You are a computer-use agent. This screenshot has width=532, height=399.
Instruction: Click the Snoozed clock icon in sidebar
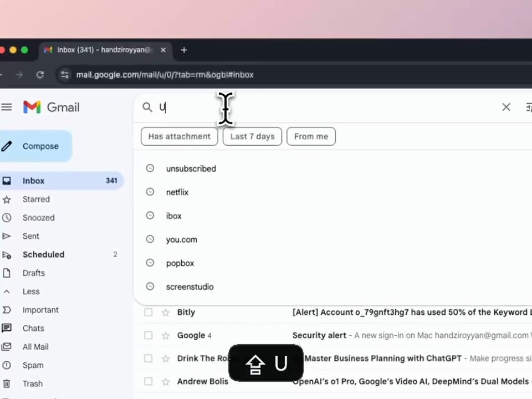click(7, 217)
